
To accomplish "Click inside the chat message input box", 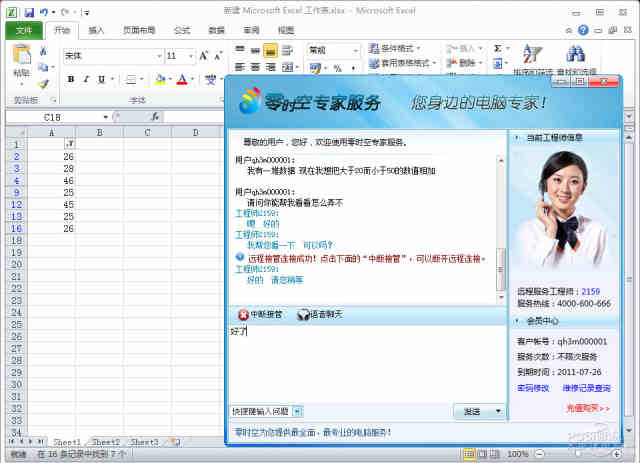I will tap(367, 365).
